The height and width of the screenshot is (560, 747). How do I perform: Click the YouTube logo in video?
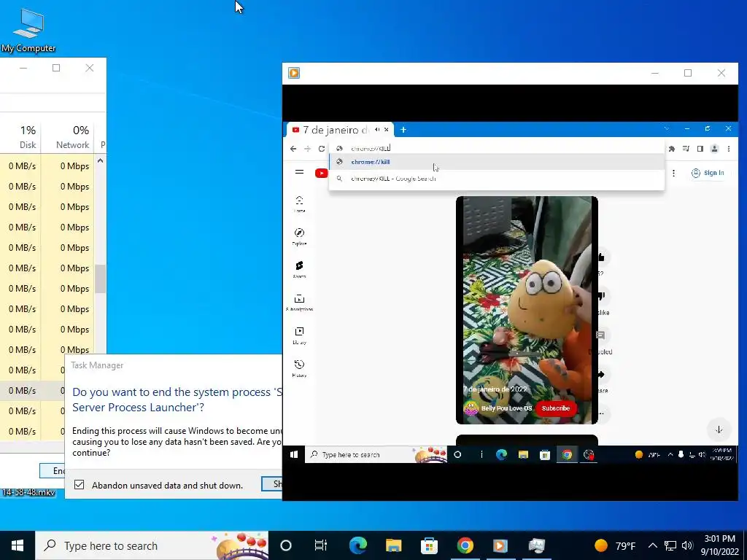(x=322, y=173)
